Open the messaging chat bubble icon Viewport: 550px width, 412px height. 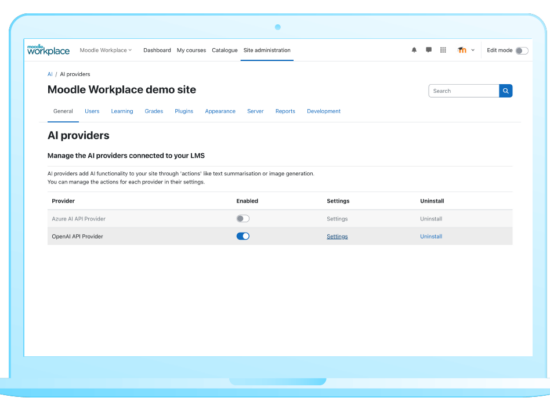429,50
